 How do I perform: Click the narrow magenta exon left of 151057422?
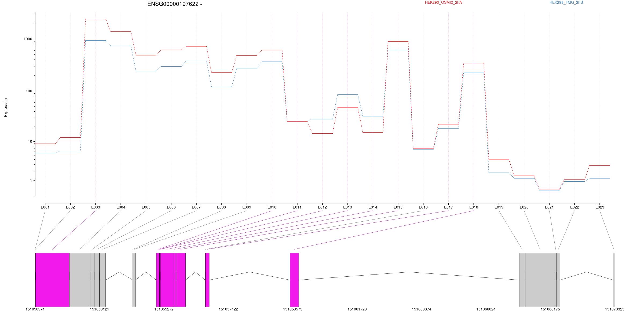[207, 280]
